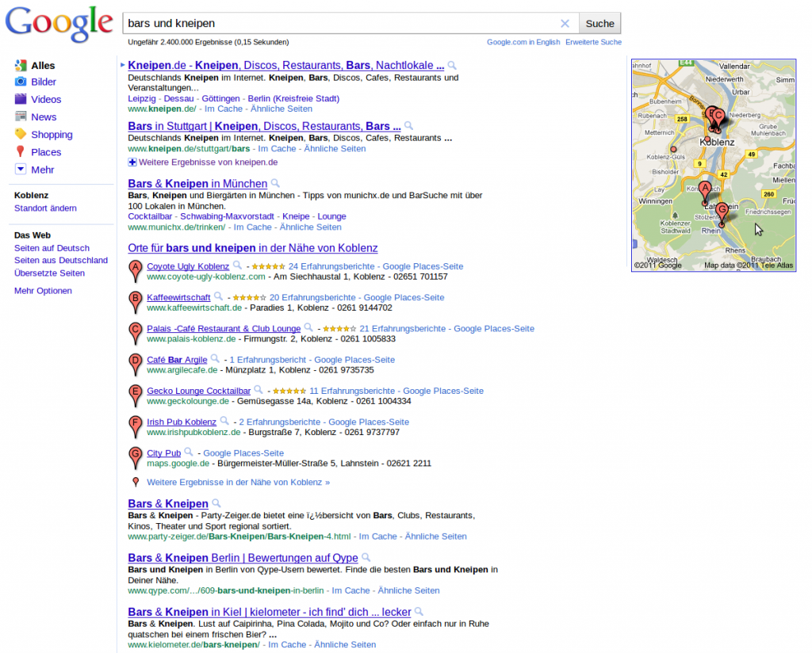Open Göttingen sitelink under Kneipen.de

pos(220,98)
